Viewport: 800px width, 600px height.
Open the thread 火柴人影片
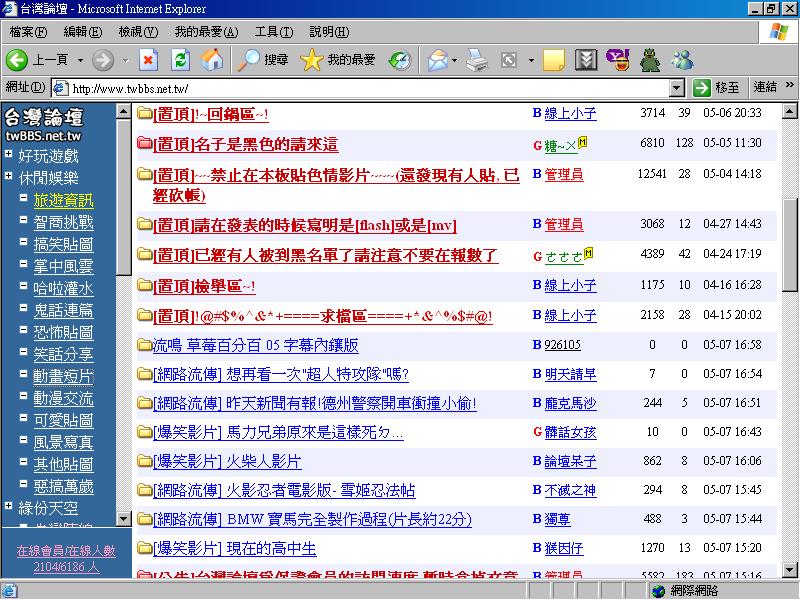pyautogui.click(x=259, y=462)
